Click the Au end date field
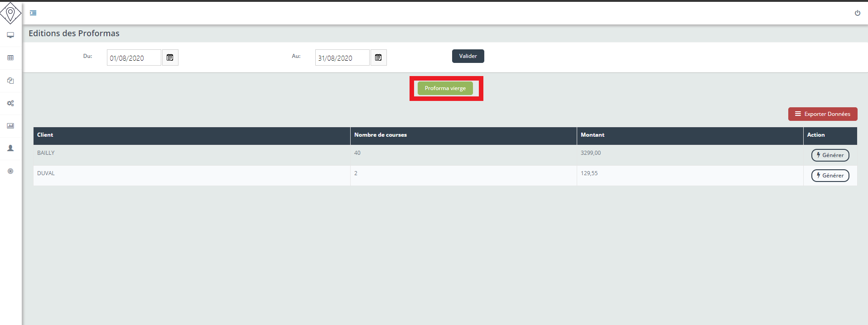The height and width of the screenshot is (325, 868). point(342,58)
